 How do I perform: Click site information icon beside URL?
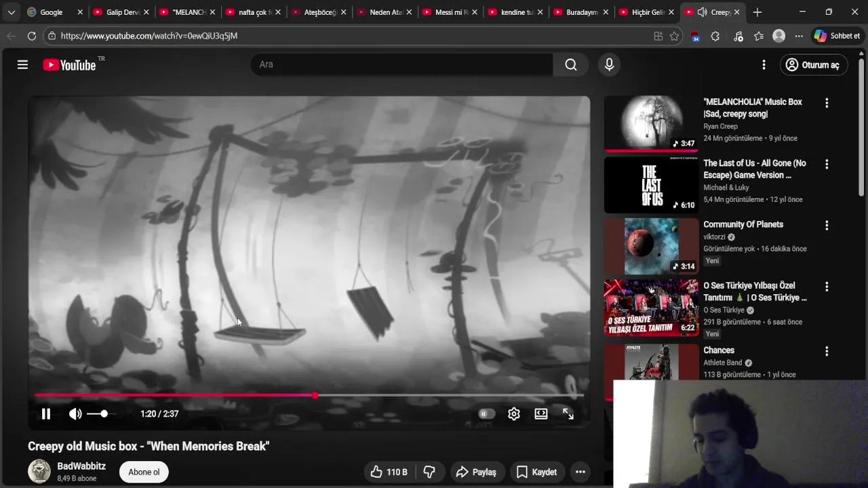pos(52,36)
